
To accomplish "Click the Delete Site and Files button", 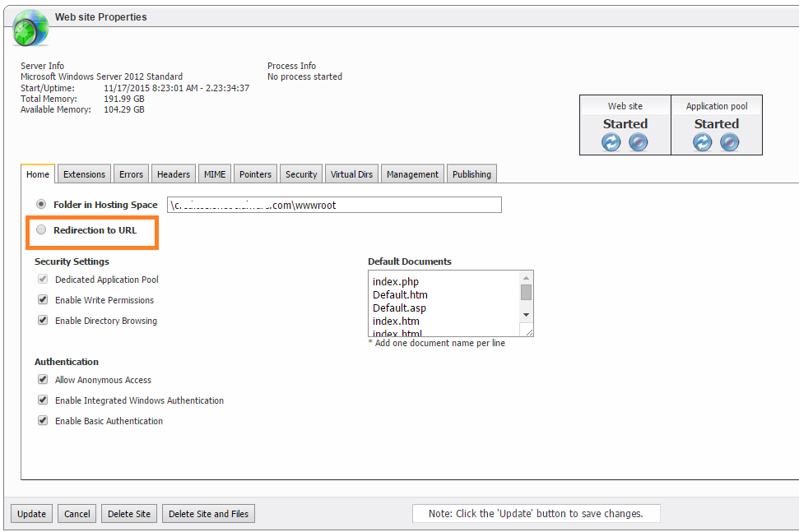I will 208,514.
